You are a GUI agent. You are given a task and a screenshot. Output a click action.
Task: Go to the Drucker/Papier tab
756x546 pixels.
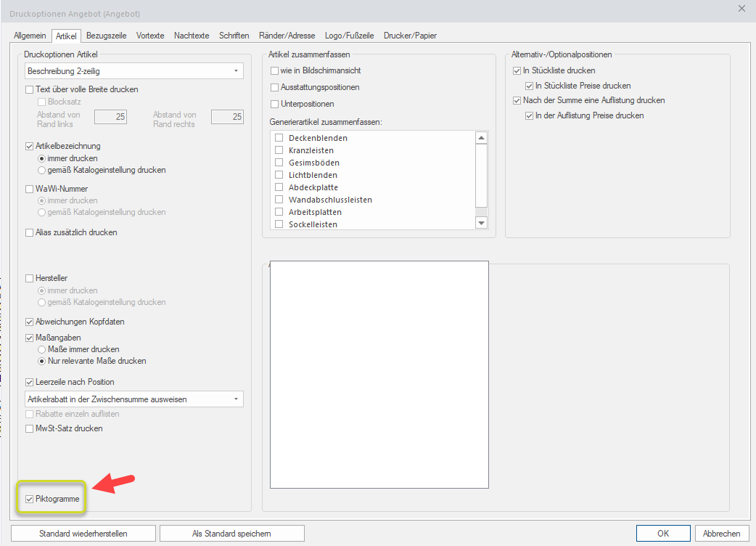click(x=410, y=36)
